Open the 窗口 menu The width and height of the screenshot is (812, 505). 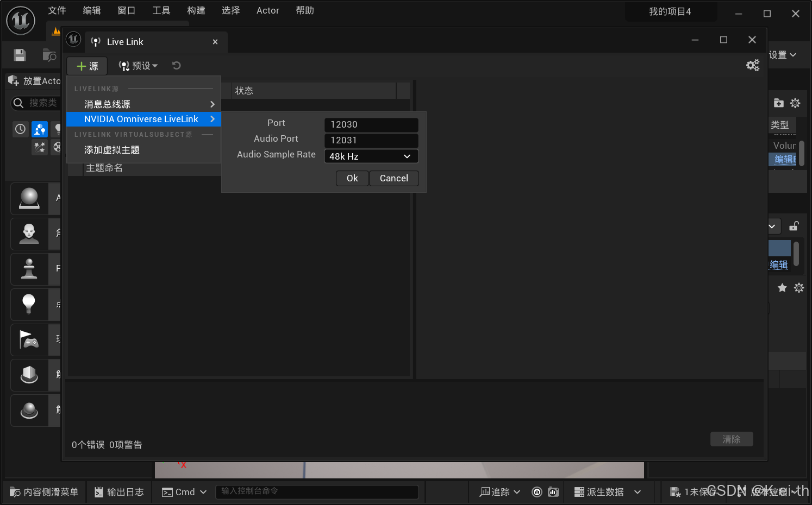[127, 10]
